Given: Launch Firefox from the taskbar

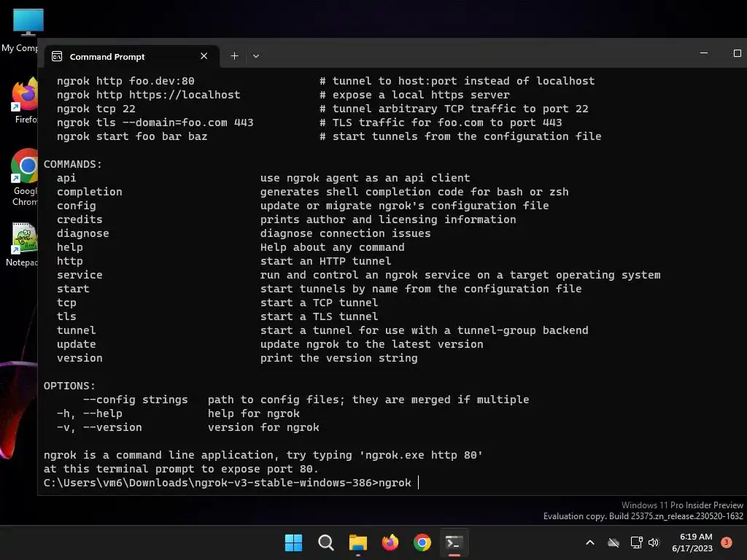Looking at the screenshot, I should point(390,542).
